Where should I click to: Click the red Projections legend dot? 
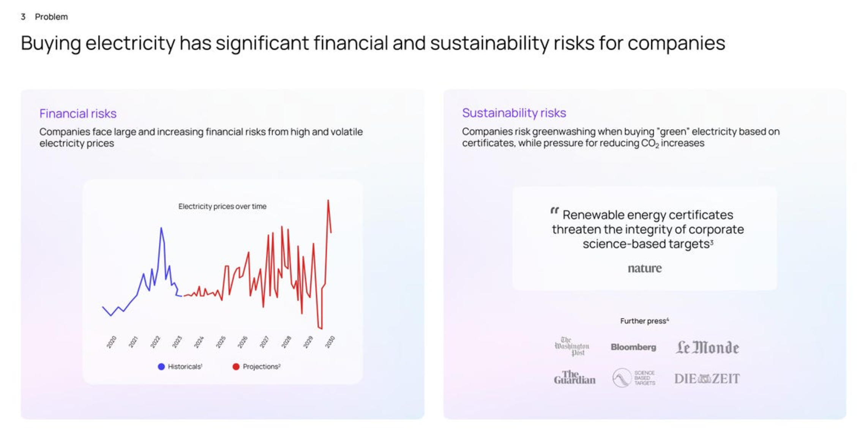(236, 366)
